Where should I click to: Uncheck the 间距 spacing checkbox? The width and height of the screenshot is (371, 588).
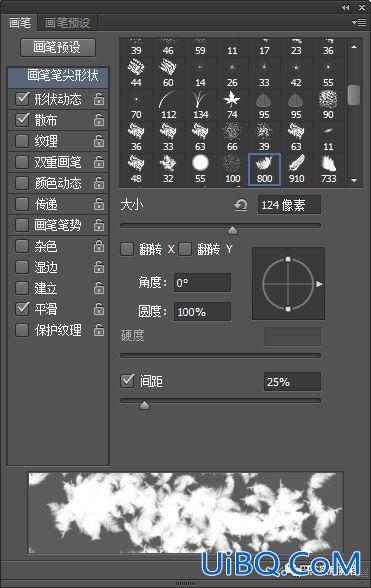tap(128, 381)
